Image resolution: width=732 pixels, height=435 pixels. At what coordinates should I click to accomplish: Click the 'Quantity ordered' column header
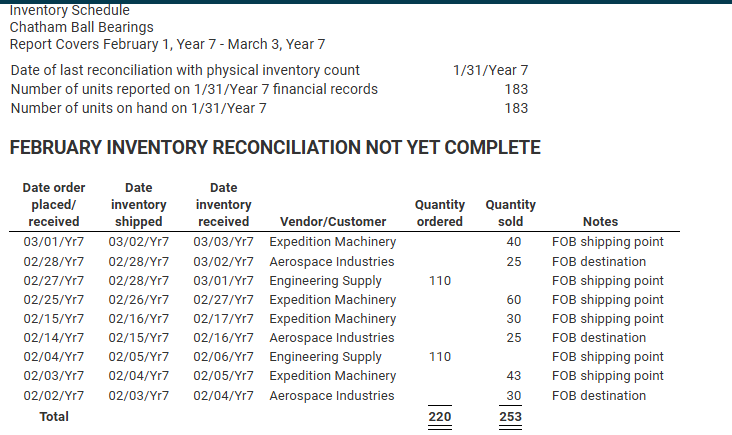(x=440, y=213)
